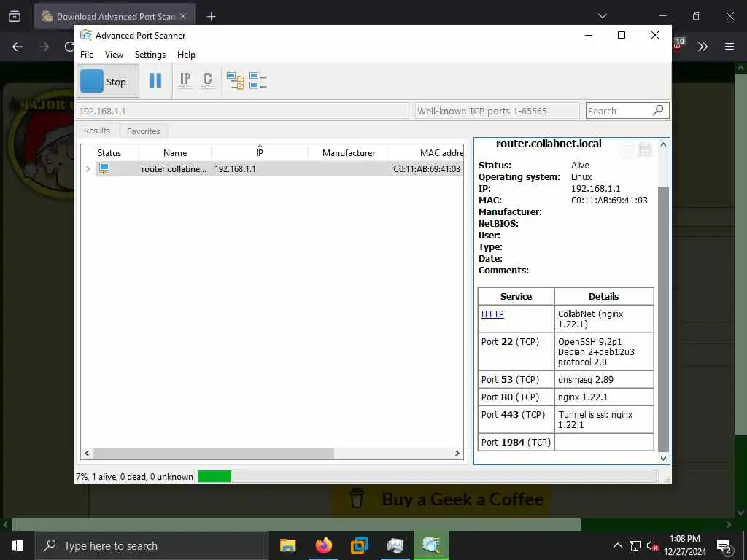The image size is (747, 560).
Task: Select the computer icon in the router row
Action: pos(104,168)
